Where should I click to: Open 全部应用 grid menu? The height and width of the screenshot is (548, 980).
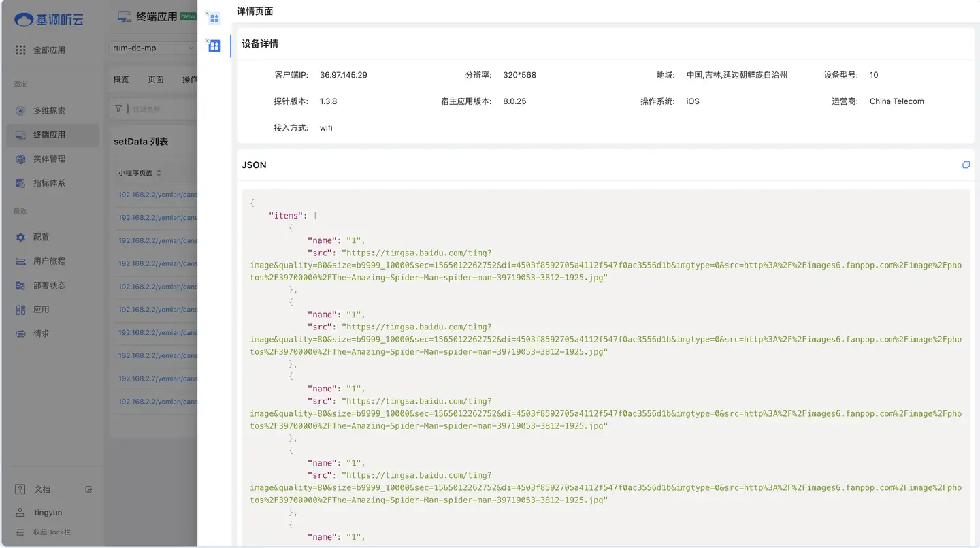(21, 50)
